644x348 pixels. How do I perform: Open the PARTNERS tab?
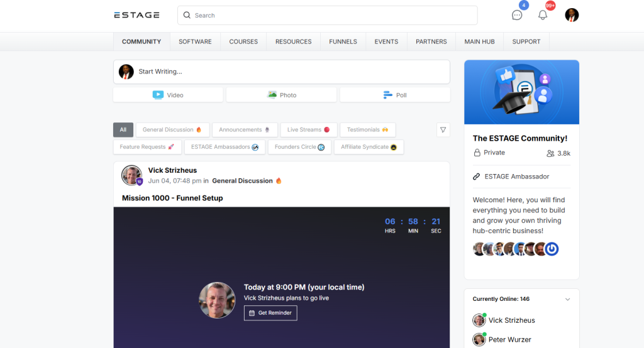tap(431, 41)
